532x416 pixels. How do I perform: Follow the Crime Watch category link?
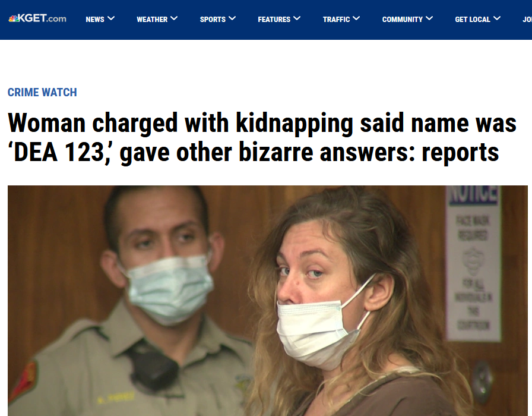point(42,92)
